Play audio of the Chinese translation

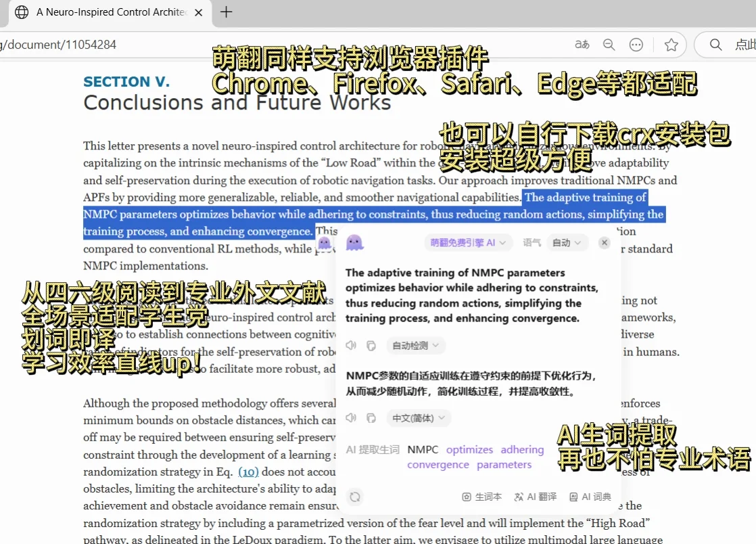click(x=351, y=417)
